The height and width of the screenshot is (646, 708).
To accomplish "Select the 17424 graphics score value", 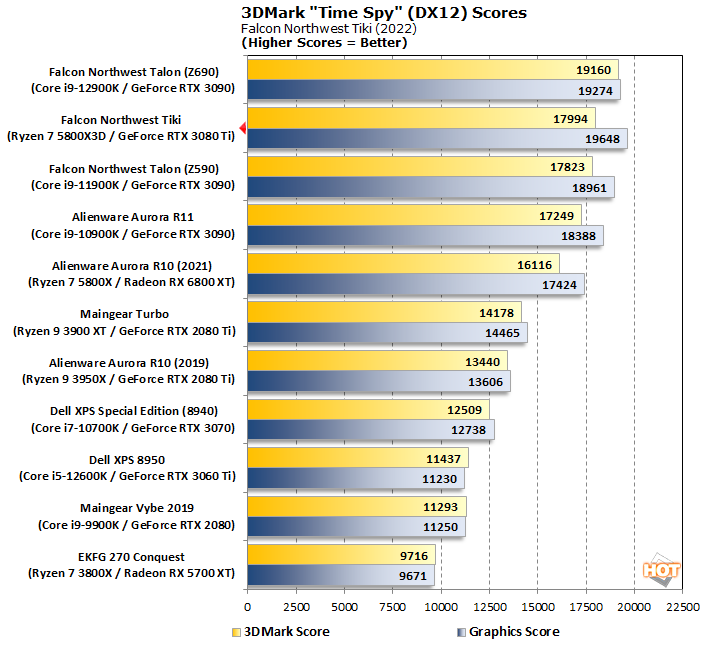I will pyautogui.click(x=559, y=285).
